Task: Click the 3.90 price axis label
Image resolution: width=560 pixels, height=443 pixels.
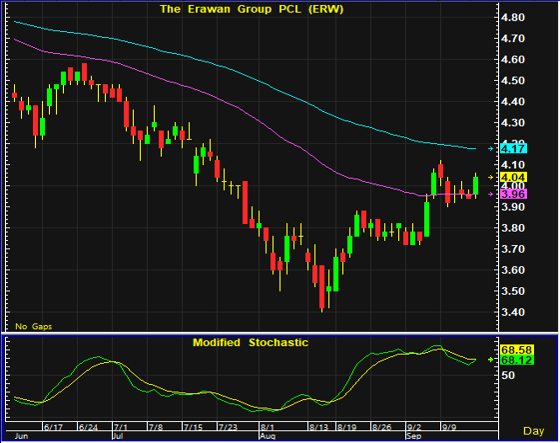Action: (x=513, y=207)
